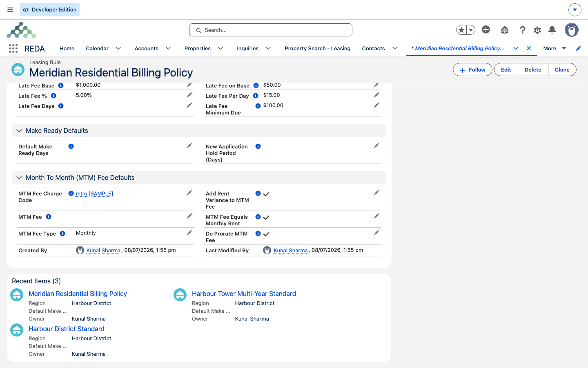
Task: Close the Meridian Residential Billing Policy tab
Action: coord(529,48)
